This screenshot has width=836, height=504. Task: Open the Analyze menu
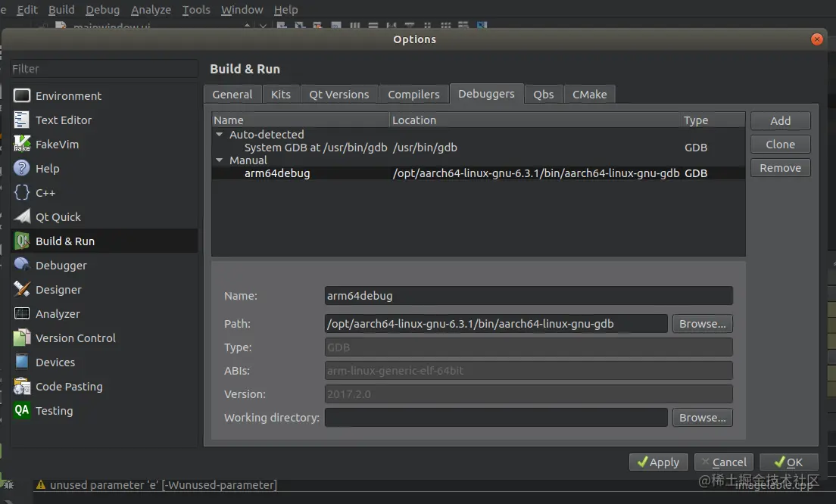pos(151,10)
